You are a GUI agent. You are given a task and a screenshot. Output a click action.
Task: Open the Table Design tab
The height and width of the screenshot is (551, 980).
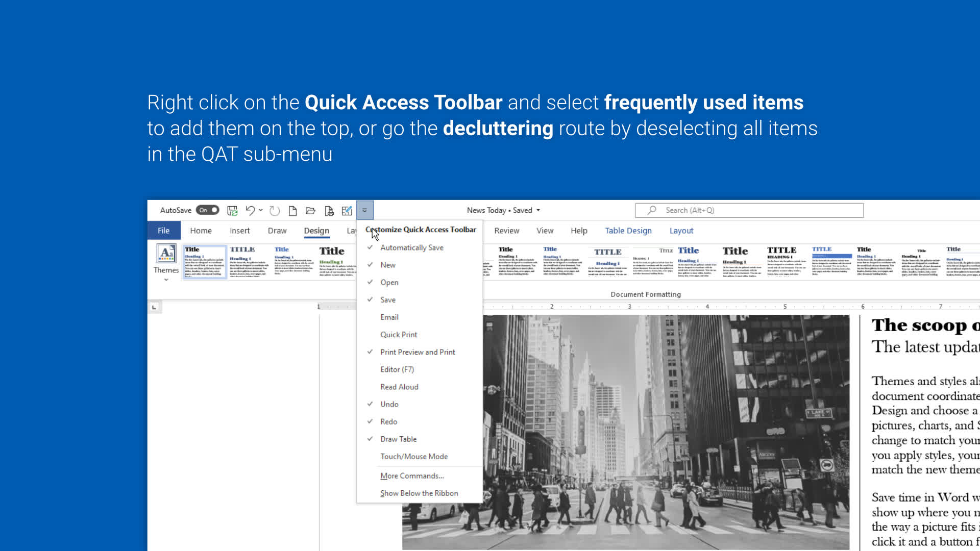(628, 231)
